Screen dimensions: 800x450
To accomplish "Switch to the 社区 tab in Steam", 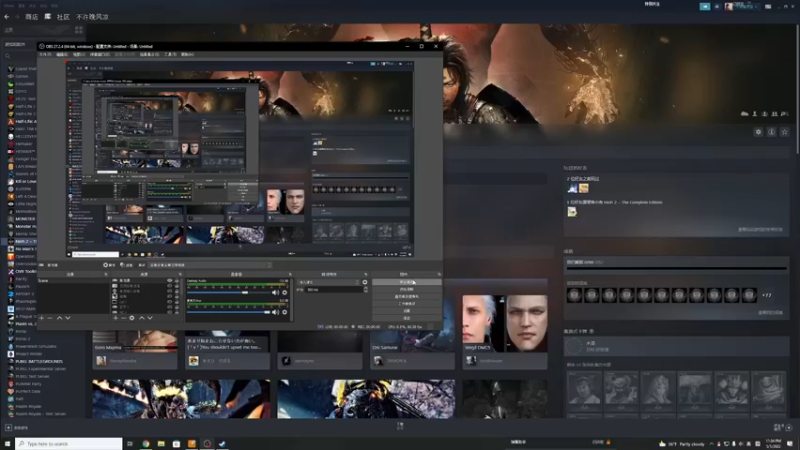I will point(63,17).
